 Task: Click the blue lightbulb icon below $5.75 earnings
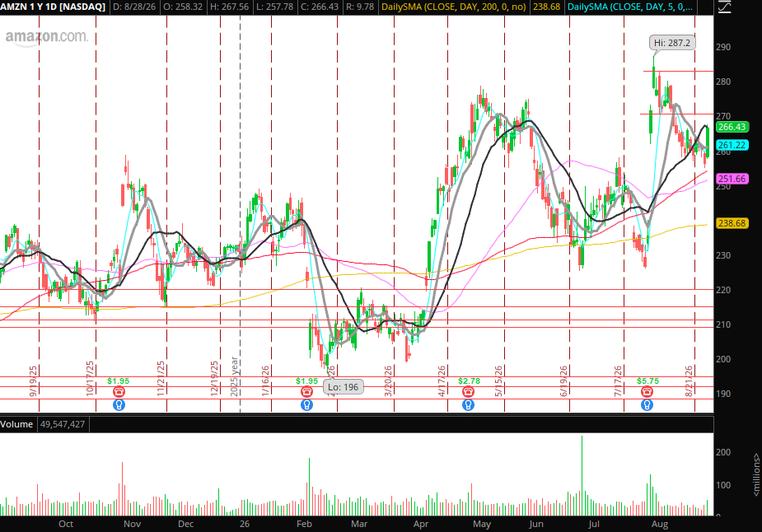pos(647,404)
